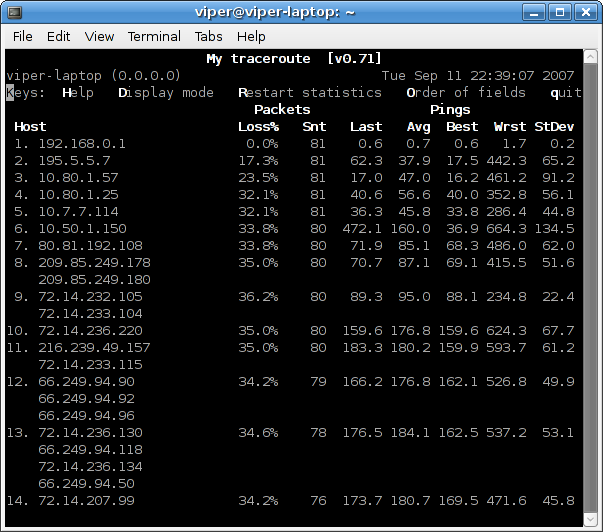Click the Loss% column header
Viewport: 603px width, 532px height.
pos(258,127)
